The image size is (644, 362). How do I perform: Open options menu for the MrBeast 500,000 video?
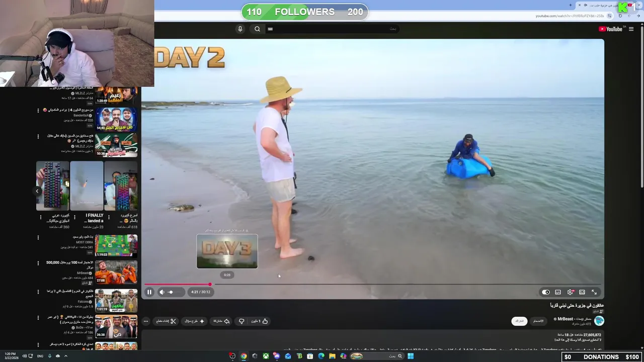[x=38, y=263]
